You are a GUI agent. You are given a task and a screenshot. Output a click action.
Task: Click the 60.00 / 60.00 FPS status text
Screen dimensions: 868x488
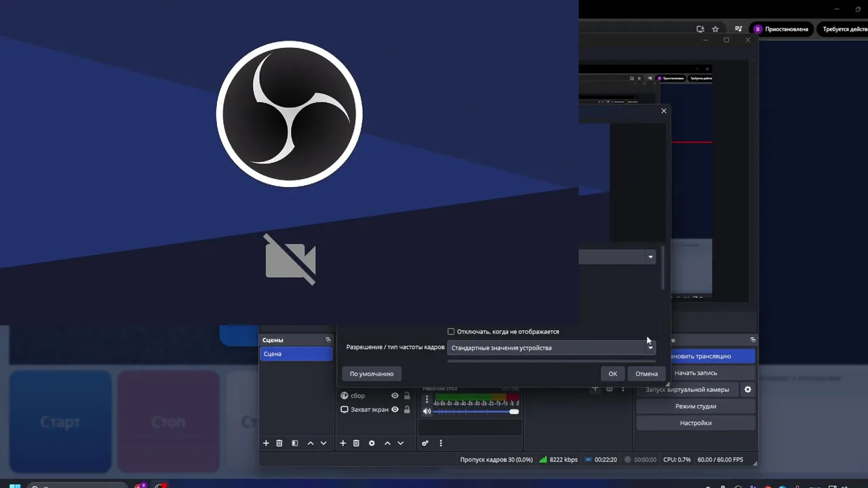tap(720, 460)
